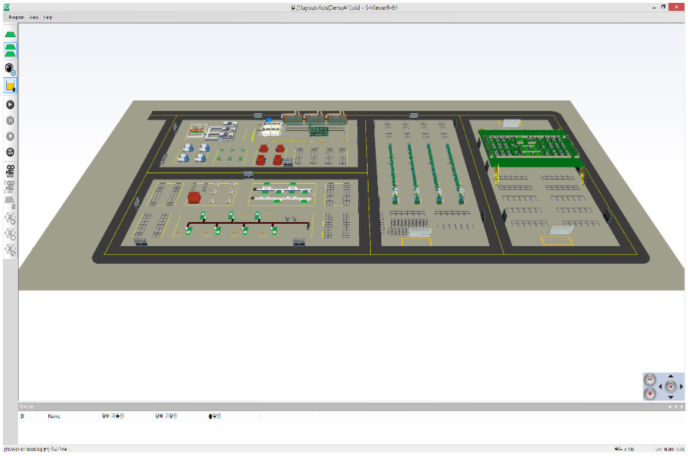Open the View menu

pyautogui.click(x=34, y=18)
